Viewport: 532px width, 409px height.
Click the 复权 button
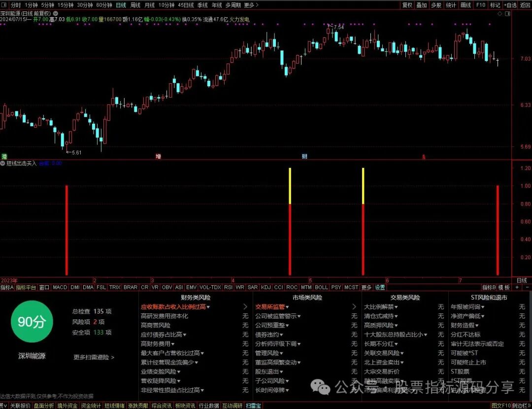(407, 5)
